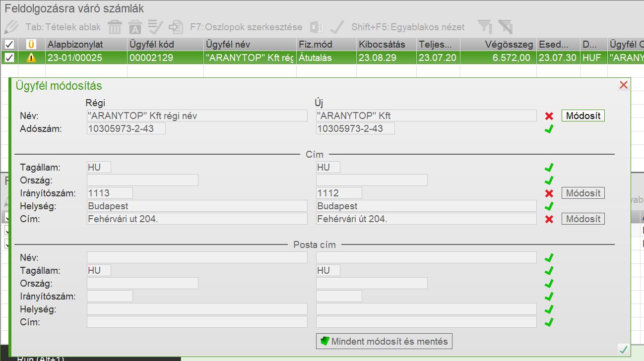
Task: Click Mindent módosít és mentés
Action: tap(384, 341)
